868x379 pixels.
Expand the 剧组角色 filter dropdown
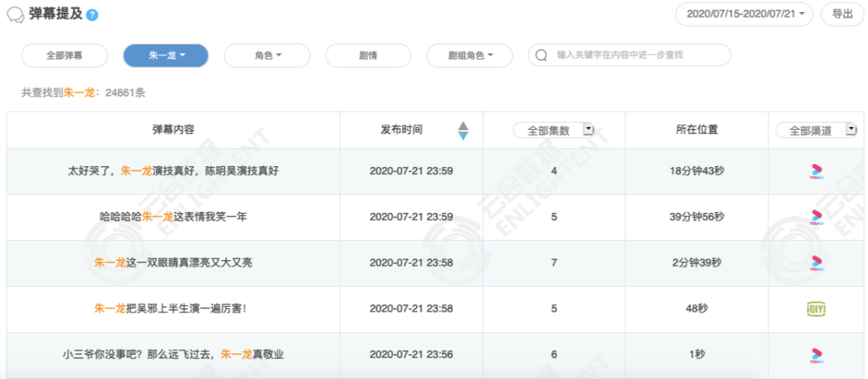coord(469,55)
